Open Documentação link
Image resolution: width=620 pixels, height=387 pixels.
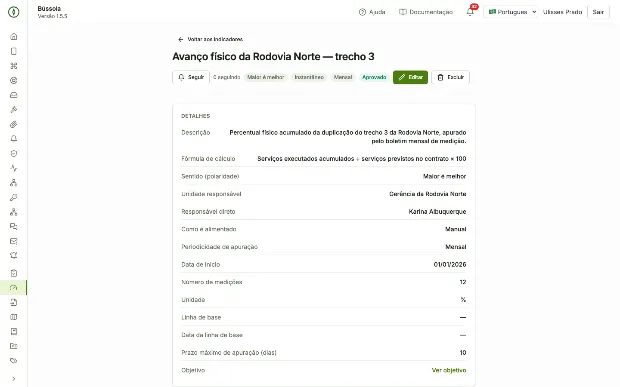click(x=426, y=12)
